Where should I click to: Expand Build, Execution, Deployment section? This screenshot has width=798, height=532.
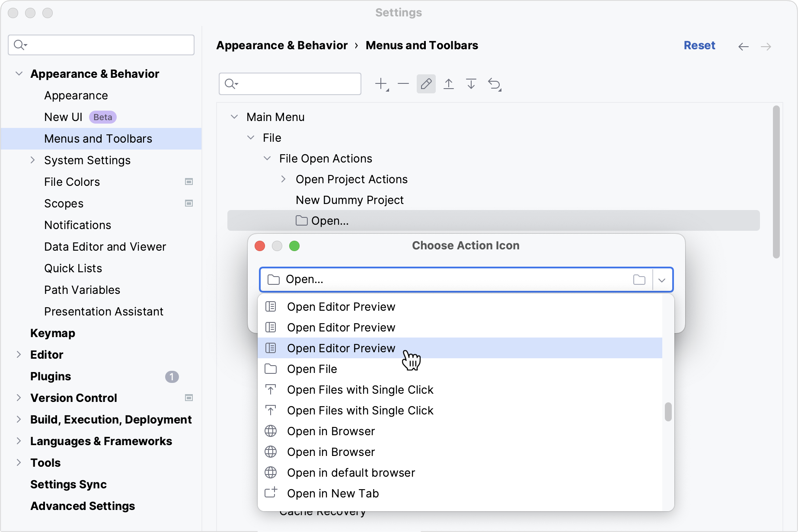(x=19, y=420)
